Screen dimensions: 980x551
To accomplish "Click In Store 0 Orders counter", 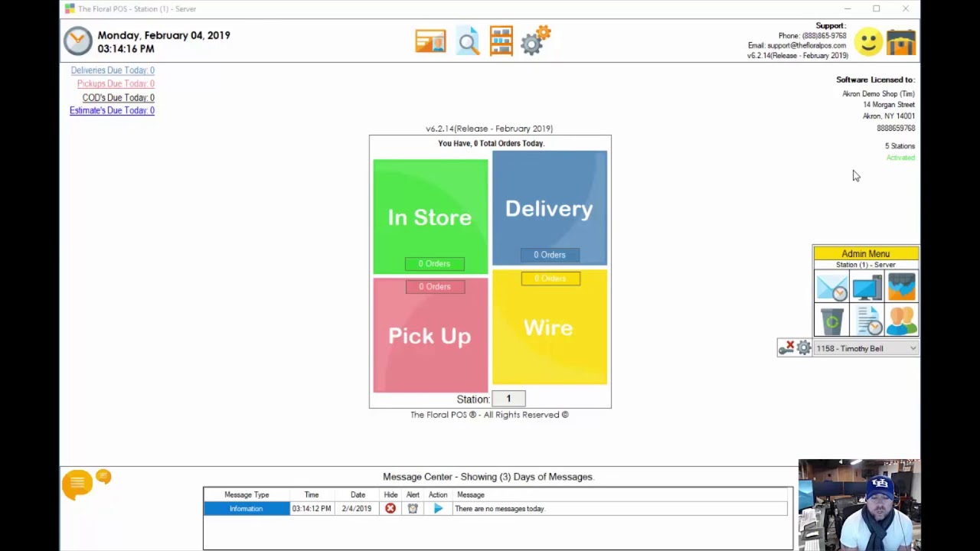I will (x=434, y=263).
